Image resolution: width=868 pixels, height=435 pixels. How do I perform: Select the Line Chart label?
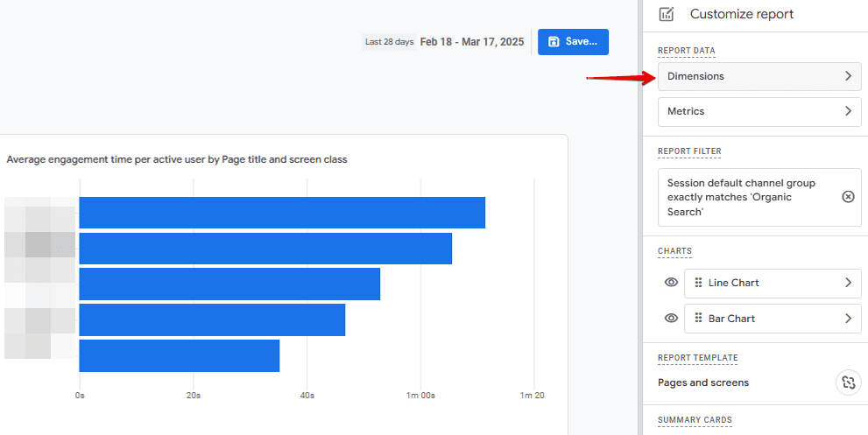tap(733, 283)
